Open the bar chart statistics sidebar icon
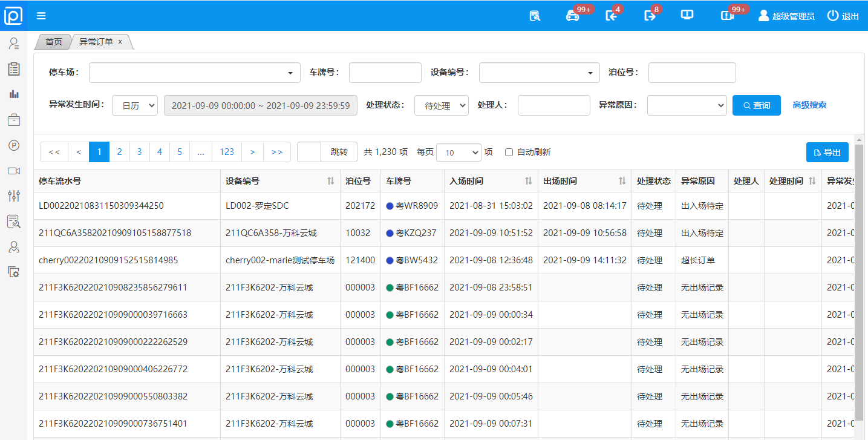Screen dimensions: 868x440 (13, 94)
